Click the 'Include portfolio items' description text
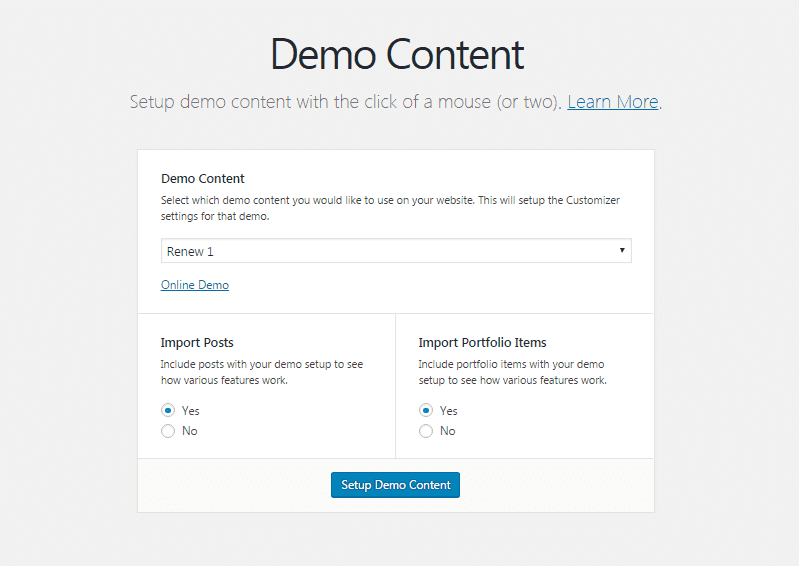 pyautogui.click(x=512, y=372)
